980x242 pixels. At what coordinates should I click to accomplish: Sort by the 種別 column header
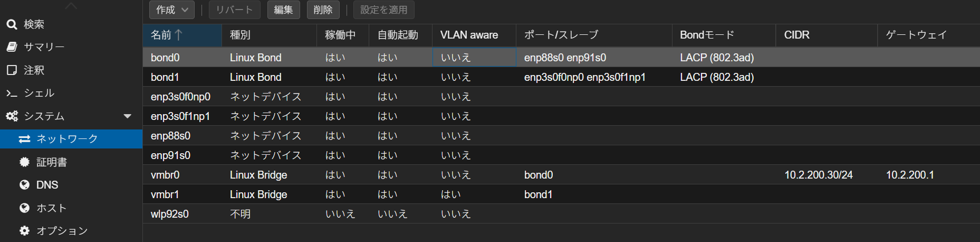[x=269, y=35]
